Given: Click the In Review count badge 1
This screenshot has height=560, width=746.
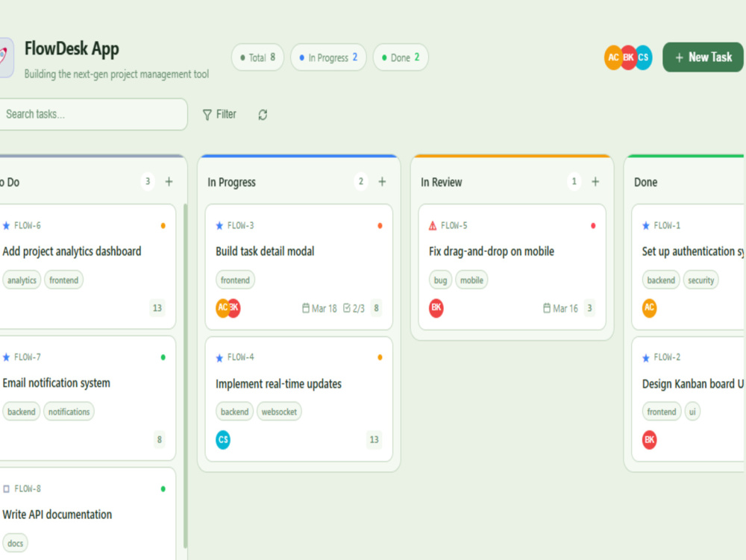Looking at the screenshot, I should point(574,182).
